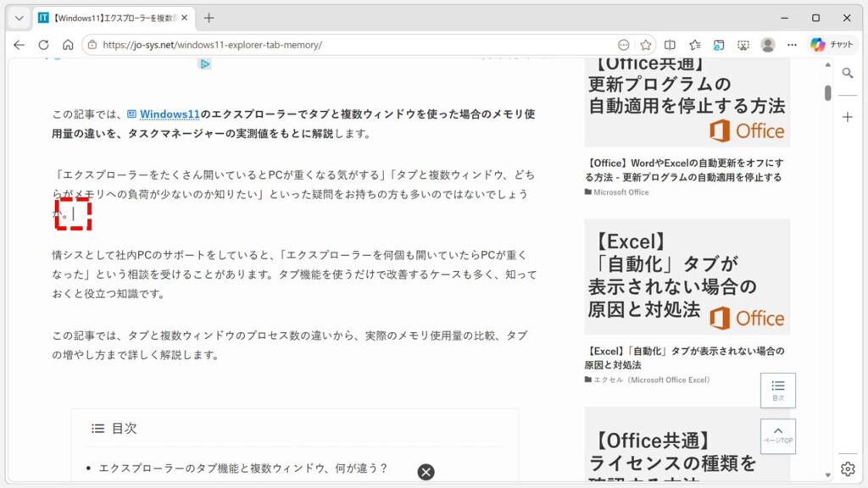Click the scrollbar down arrow

pos(827,474)
